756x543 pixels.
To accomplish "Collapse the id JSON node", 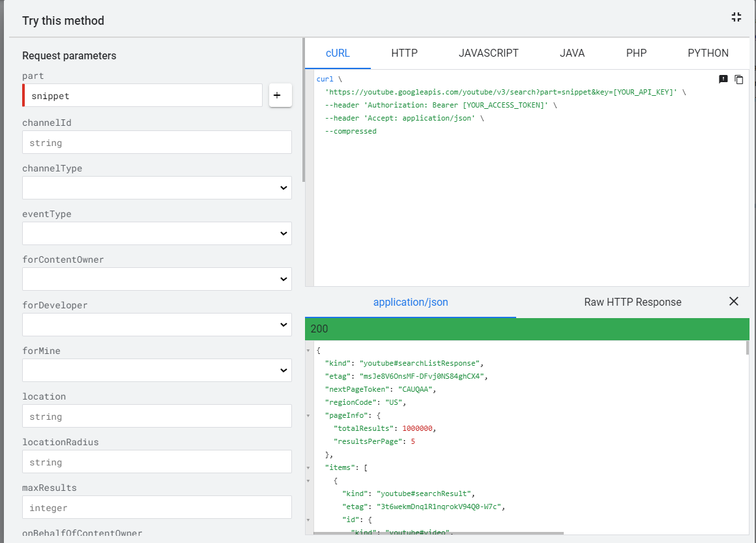I will click(308, 520).
